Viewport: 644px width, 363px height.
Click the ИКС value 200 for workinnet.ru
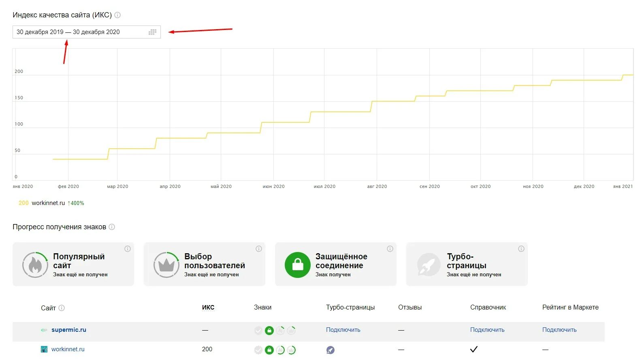click(x=207, y=349)
